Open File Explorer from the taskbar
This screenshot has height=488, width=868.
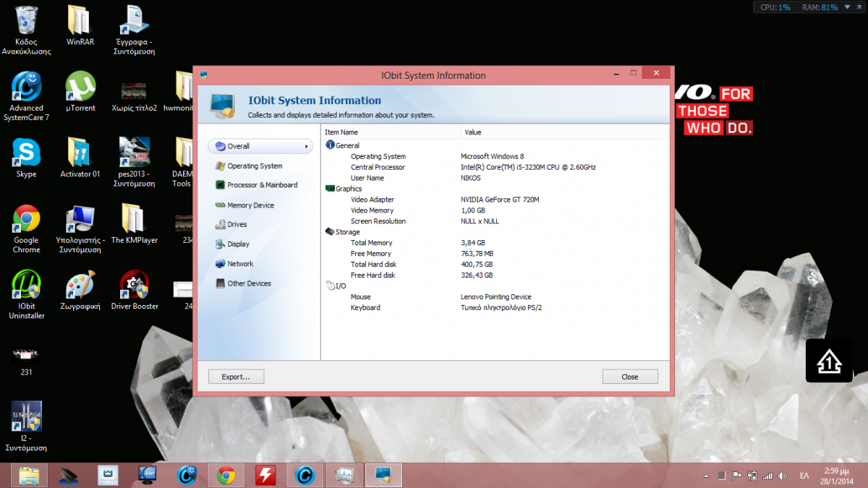[30, 475]
